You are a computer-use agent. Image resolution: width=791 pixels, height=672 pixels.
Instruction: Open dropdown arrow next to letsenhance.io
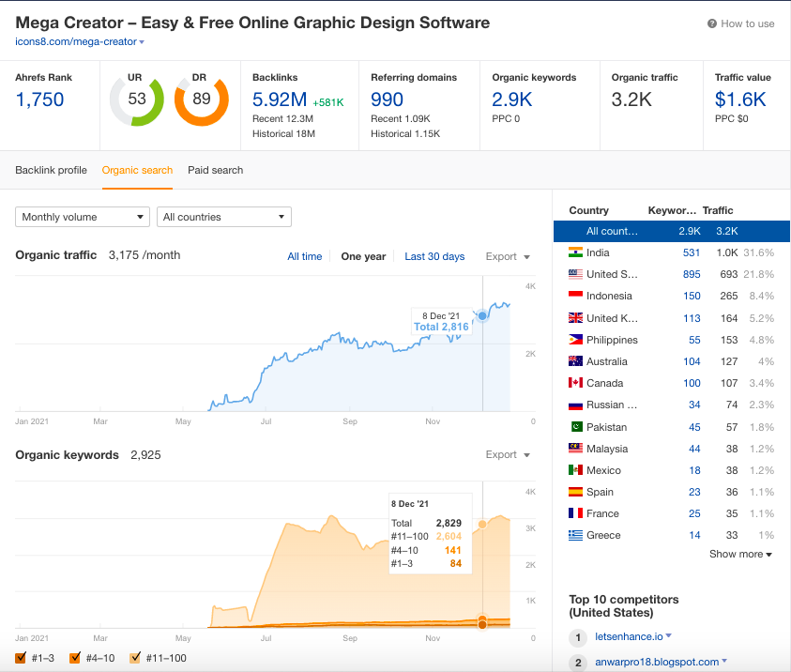click(x=669, y=636)
